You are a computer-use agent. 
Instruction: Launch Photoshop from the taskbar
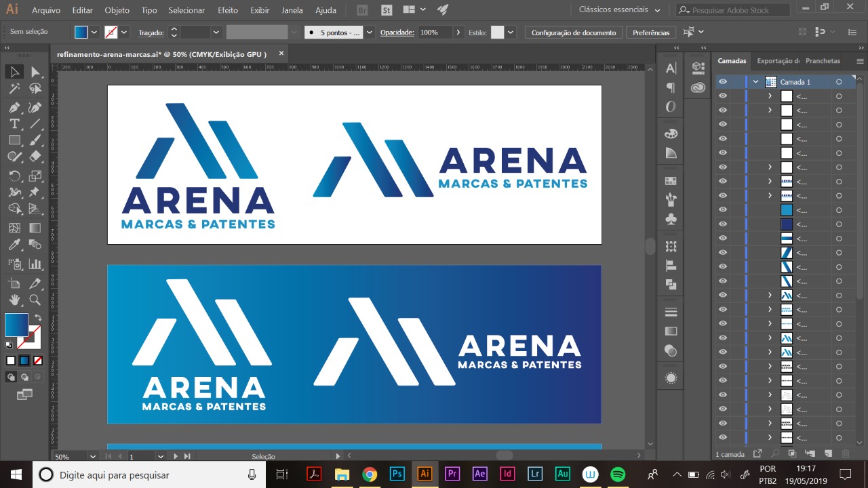click(397, 474)
